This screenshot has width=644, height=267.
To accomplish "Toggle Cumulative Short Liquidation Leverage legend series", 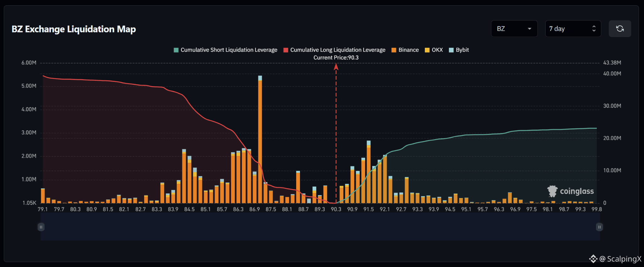I will coord(225,50).
